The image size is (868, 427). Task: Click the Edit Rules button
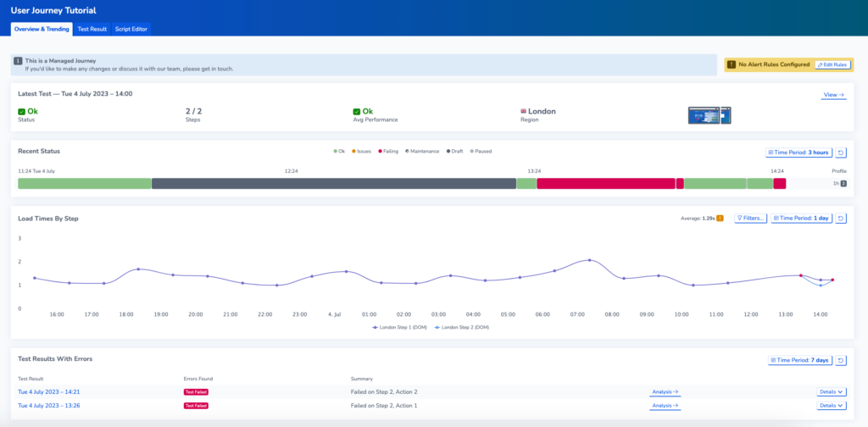(x=832, y=64)
